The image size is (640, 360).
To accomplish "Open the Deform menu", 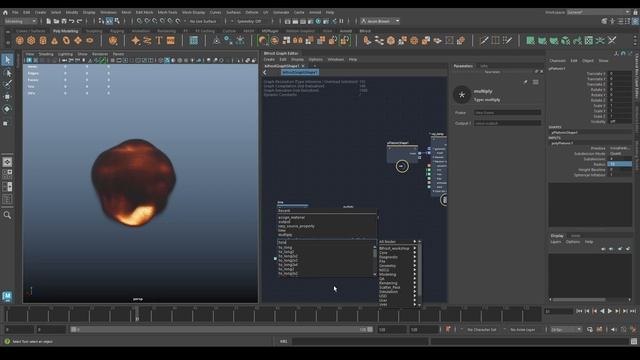I will (252, 12).
